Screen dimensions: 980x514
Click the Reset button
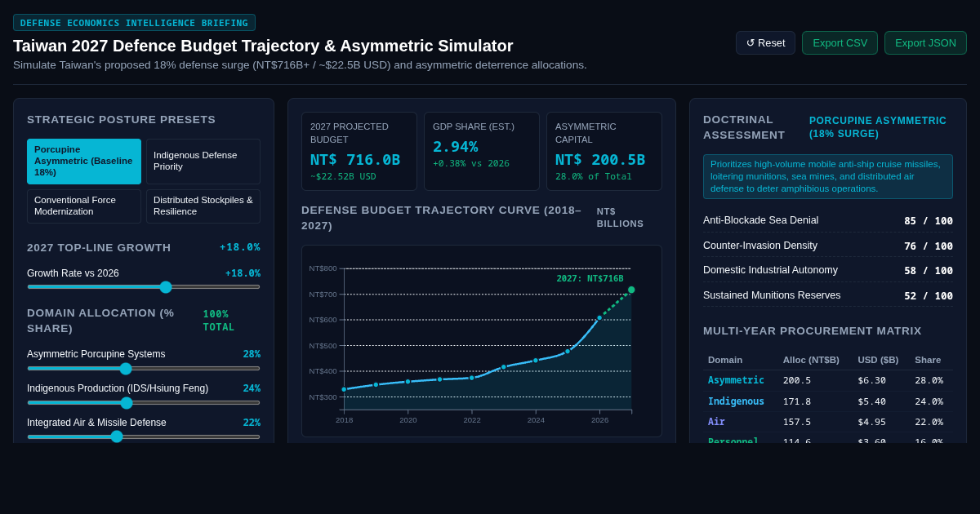[765, 42]
